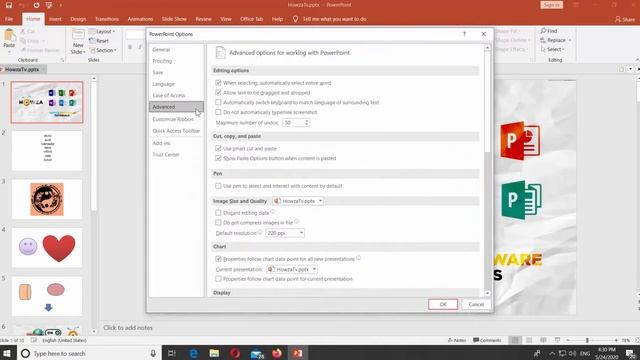The image size is (640, 360).
Task: Click PowerPoint icon on taskbar
Action: click(x=298, y=353)
